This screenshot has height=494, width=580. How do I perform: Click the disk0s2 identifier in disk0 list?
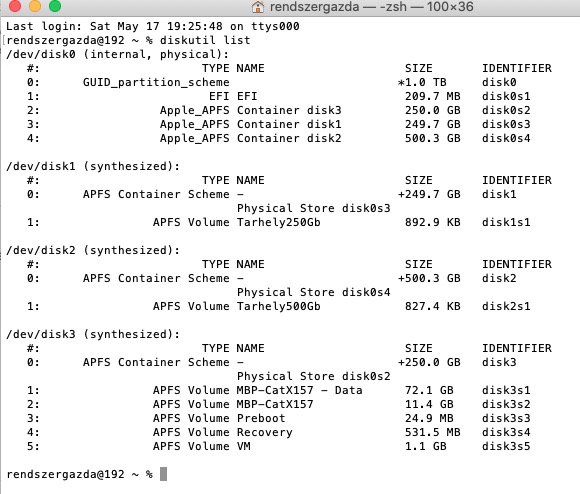coord(506,110)
